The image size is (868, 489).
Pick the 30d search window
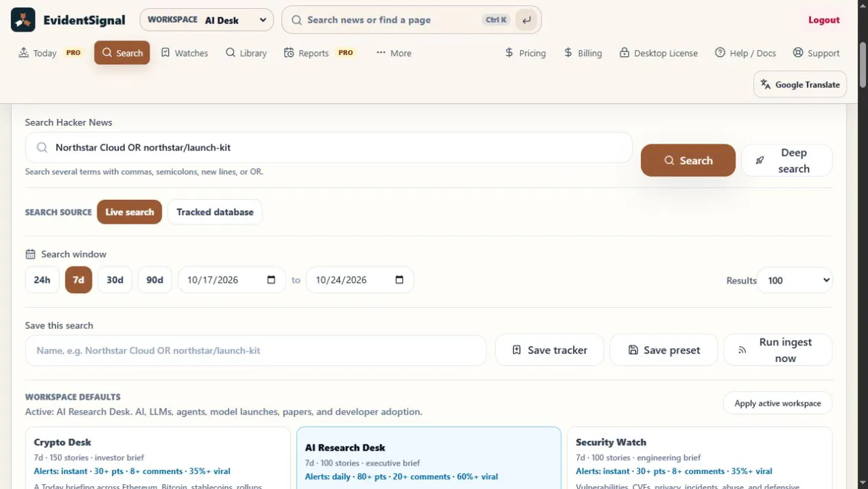115,280
